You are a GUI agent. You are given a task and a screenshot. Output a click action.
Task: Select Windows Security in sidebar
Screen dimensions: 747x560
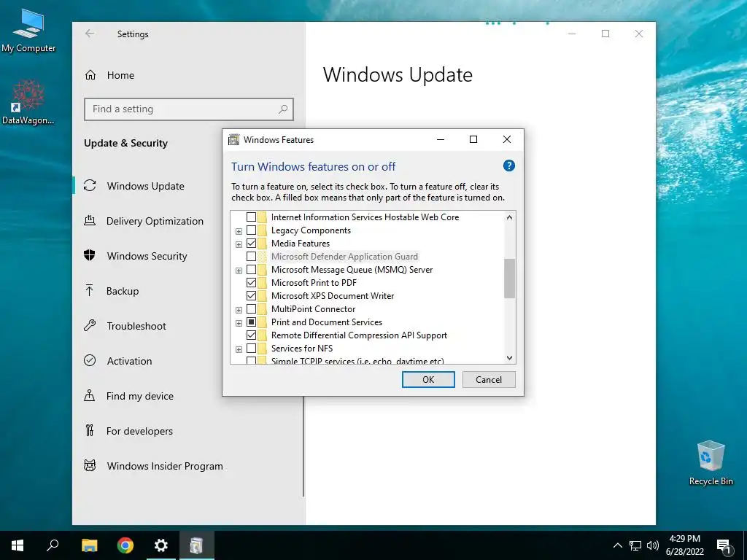pos(147,256)
